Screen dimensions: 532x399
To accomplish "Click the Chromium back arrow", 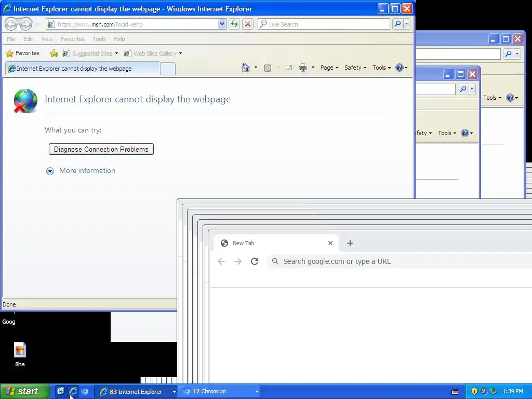I will (x=221, y=261).
